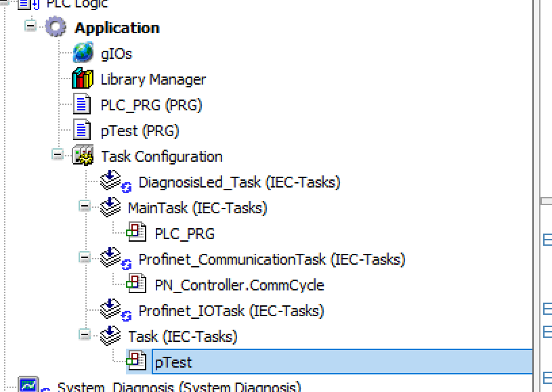Select the Profinet_IOTask (IEC-Tasks) label
This screenshot has width=552, height=392.
click(x=231, y=311)
